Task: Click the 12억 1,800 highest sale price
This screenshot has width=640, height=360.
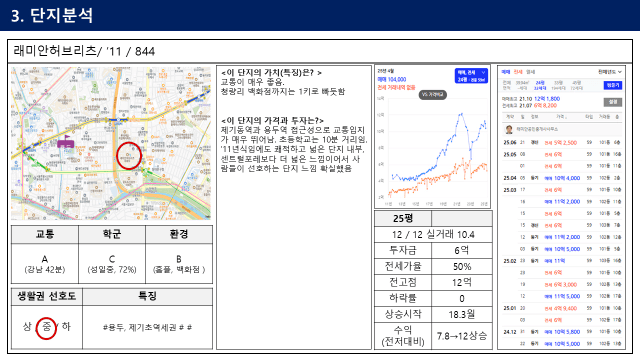Action: tap(547, 99)
